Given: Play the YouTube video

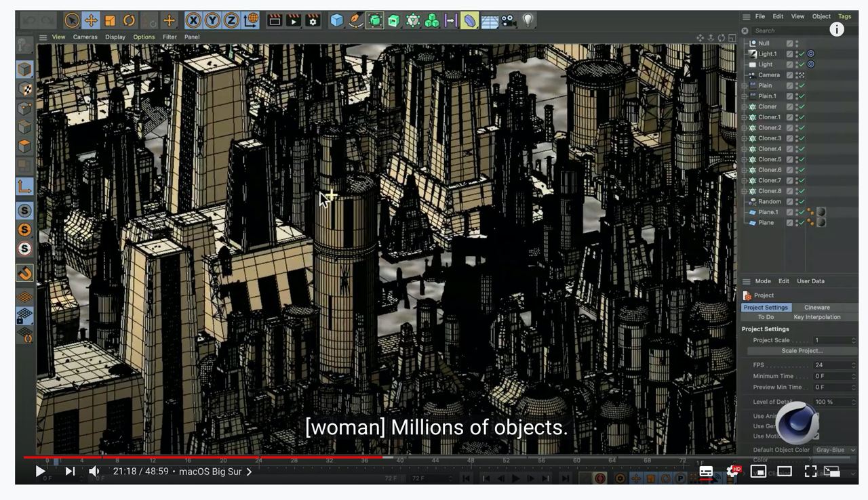Looking at the screenshot, I should pos(40,472).
